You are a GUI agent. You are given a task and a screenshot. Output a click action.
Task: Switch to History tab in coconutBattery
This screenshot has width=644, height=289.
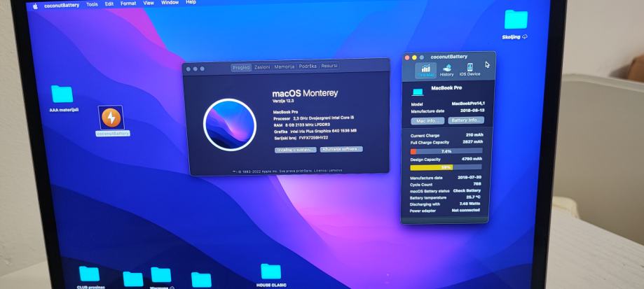[x=447, y=70]
